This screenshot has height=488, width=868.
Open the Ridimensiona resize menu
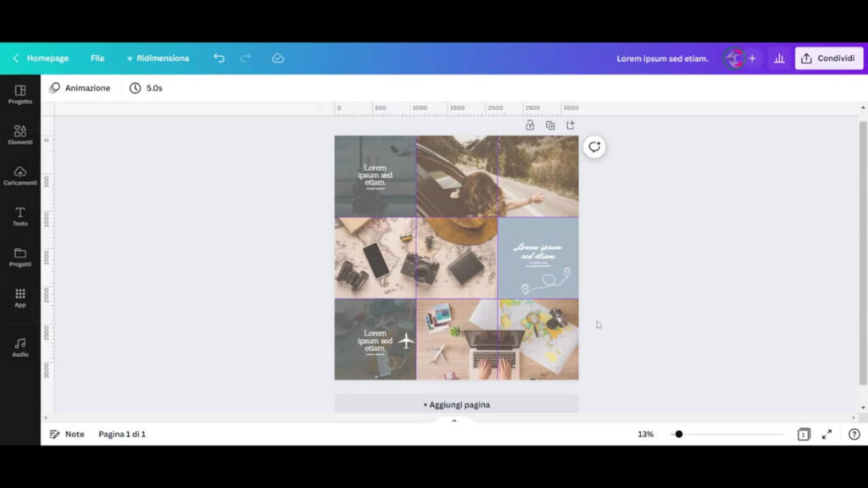pos(158,58)
